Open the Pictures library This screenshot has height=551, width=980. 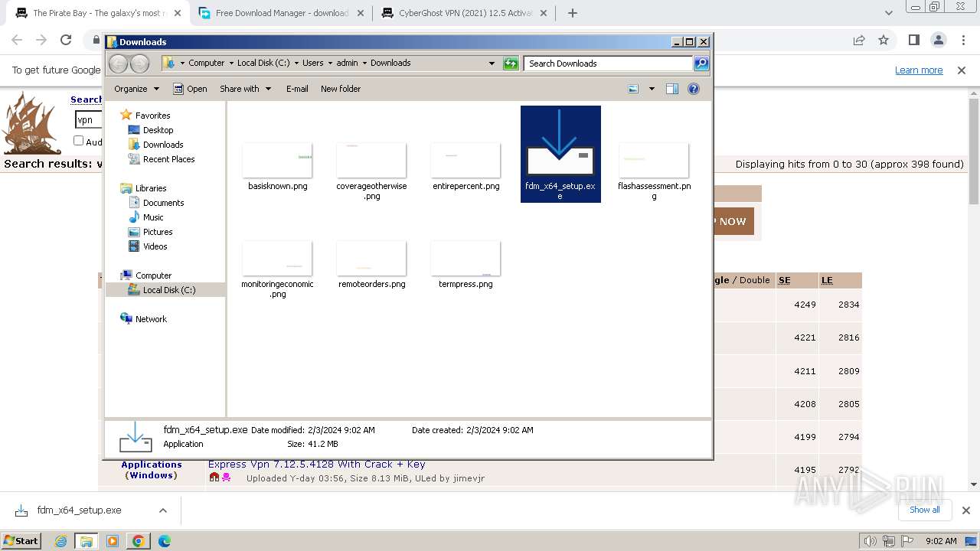pos(158,232)
